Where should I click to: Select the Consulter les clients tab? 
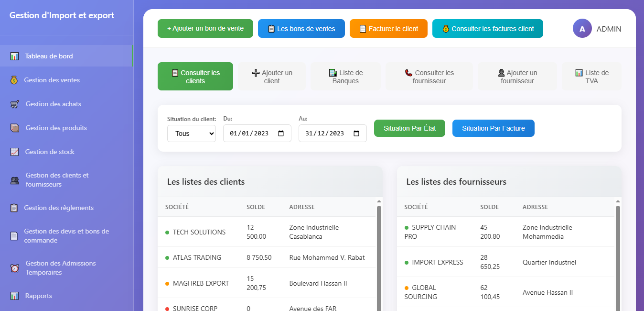point(195,77)
